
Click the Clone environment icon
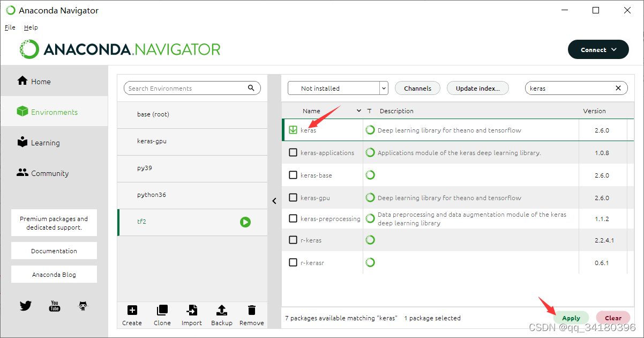[162, 310]
